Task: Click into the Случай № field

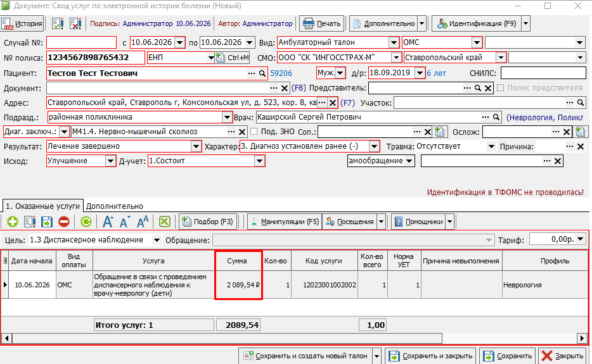Action: (x=81, y=42)
